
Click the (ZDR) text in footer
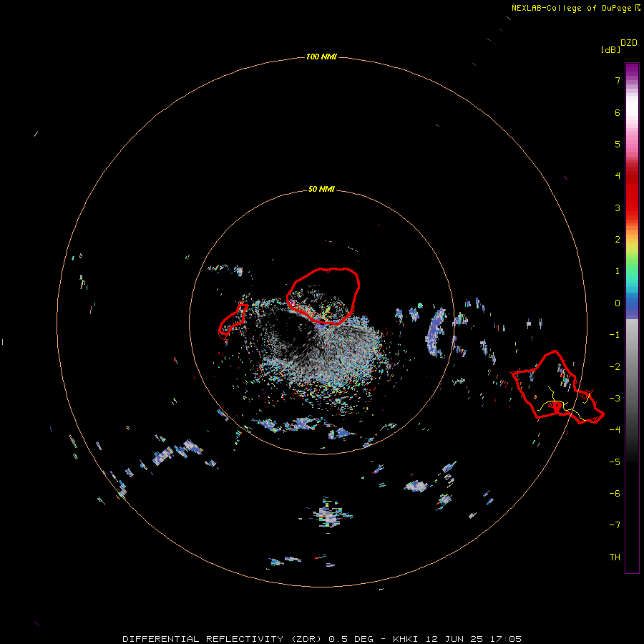pyautogui.click(x=306, y=639)
